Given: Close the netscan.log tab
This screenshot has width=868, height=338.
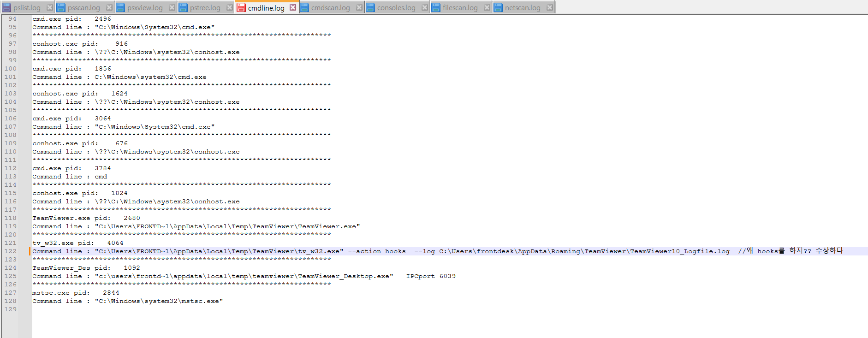Looking at the screenshot, I should pyautogui.click(x=550, y=7).
